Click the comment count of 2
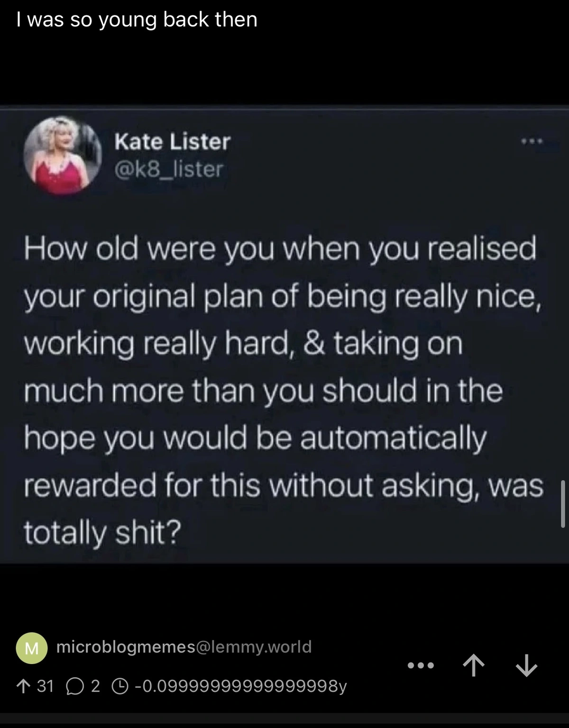The height and width of the screenshot is (728, 569). click(95, 686)
